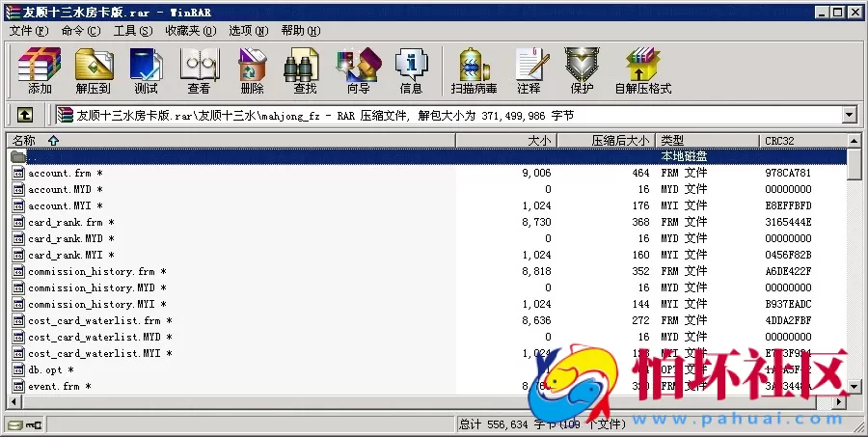The width and height of the screenshot is (868, 437).
Task: Click the 解压到 (Extract To) icon
Action: pyautogui.click(x=93, y=70)
